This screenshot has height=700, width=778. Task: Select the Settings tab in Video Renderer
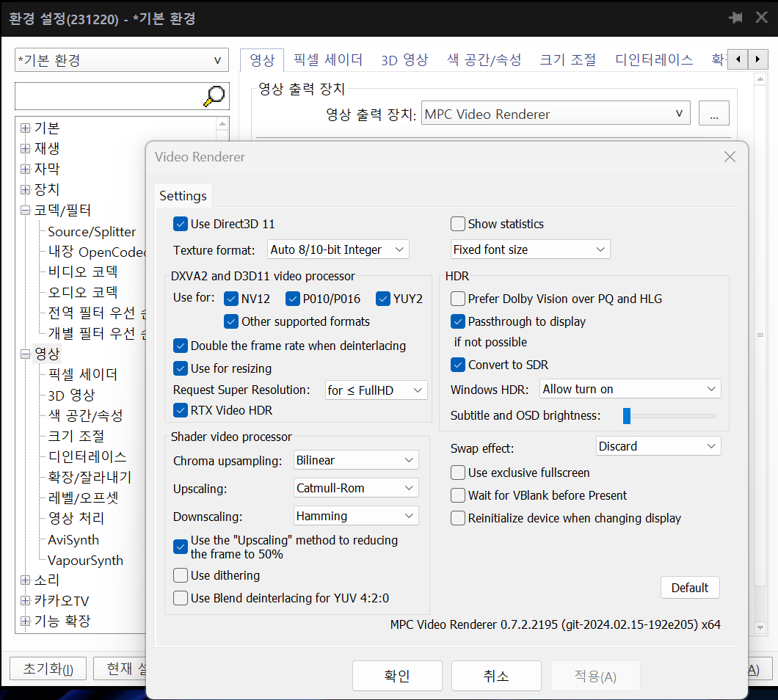183,195
